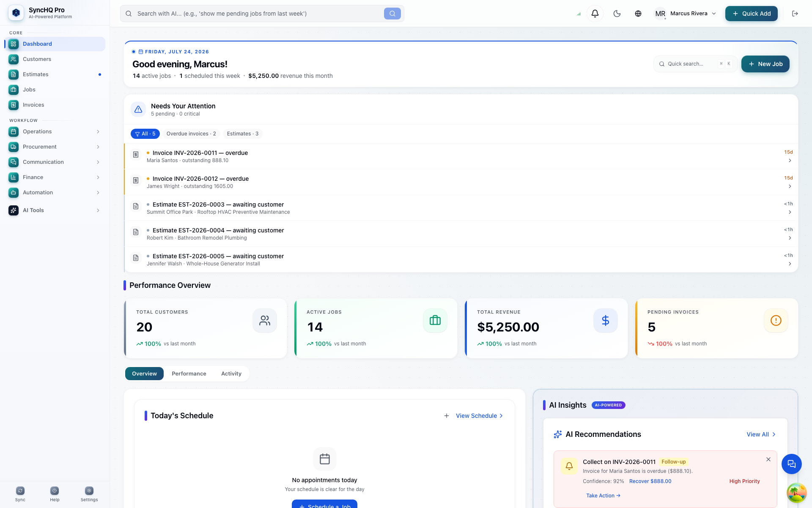Click plus icon beside View Schedule

click(x=447, y=416)
